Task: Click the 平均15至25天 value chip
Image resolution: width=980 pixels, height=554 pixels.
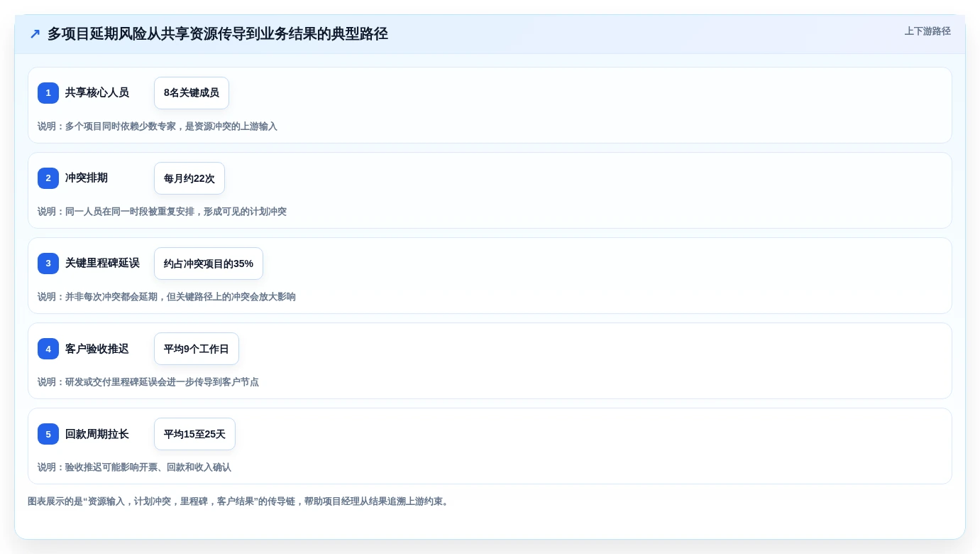Action: (x=194, y=434)
